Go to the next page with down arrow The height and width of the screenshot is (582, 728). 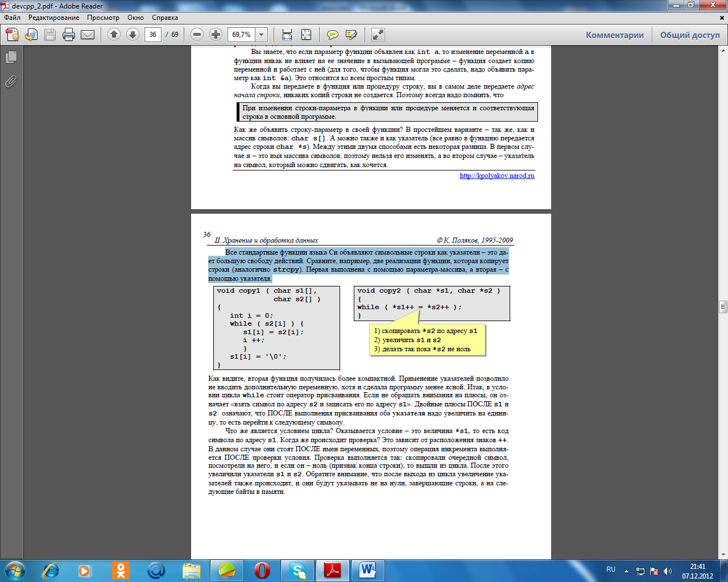coord(133,35)
